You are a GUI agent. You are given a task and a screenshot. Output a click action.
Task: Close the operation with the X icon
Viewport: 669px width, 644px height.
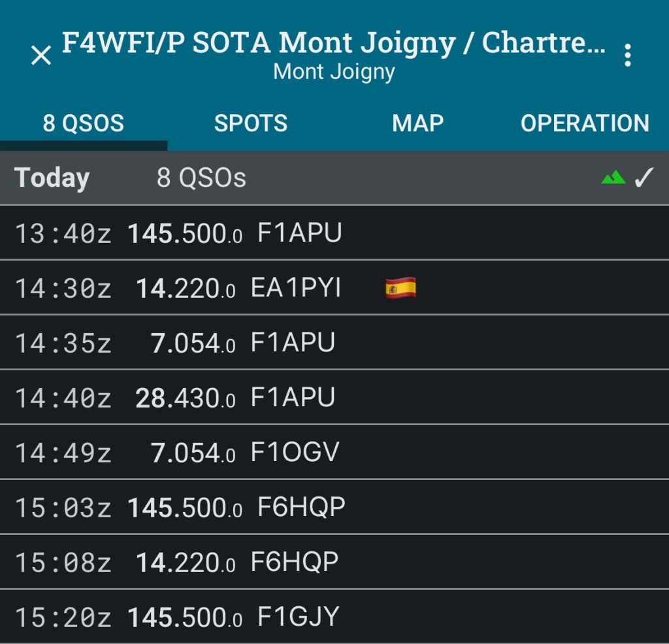tap(41, 56)
